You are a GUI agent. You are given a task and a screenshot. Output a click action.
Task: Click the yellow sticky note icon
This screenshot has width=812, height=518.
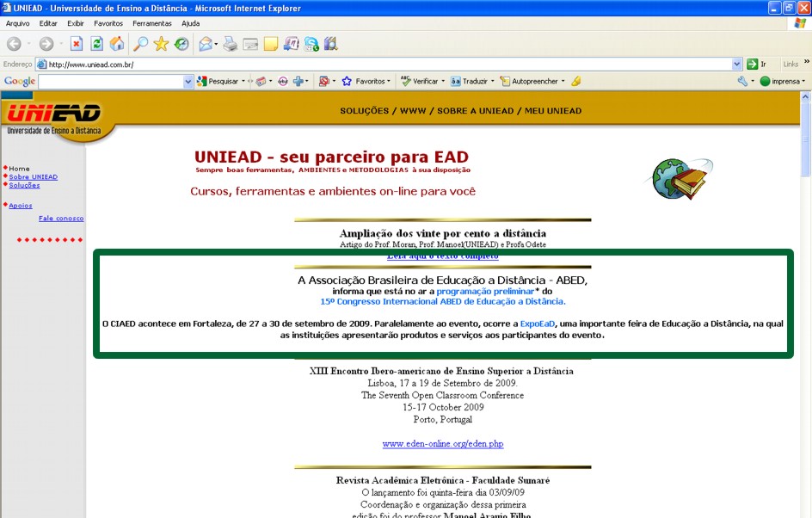(x=271, y=44)
